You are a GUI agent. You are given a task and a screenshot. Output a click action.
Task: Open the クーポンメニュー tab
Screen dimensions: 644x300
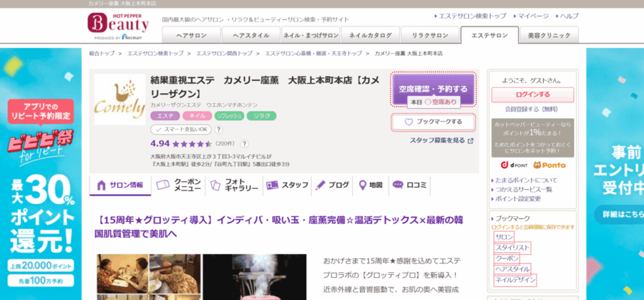click(179, 186)
